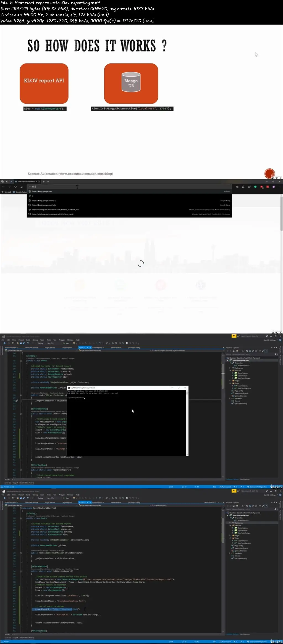
Task: Click the browser address bar containing 'klov'
Action: coord(129,187)
